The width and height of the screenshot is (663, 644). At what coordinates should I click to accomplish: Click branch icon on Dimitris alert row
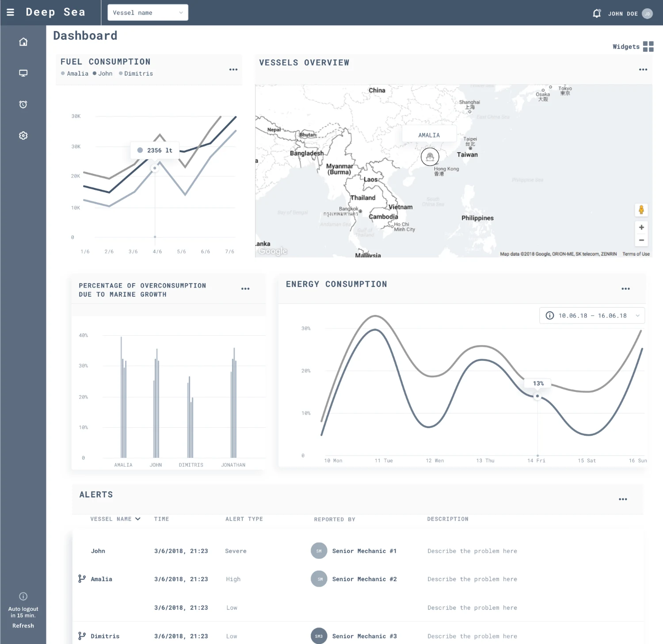(82, 636)
